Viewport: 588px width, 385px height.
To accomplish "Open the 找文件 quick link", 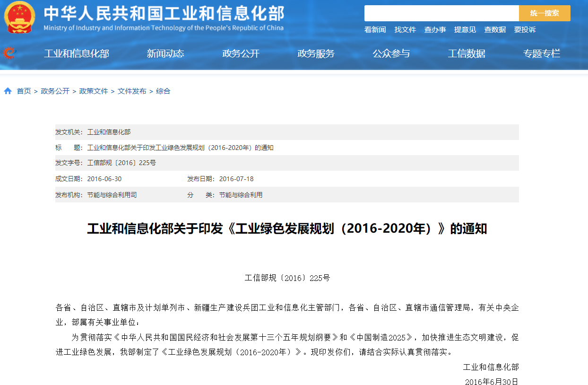I will (405, 29).
